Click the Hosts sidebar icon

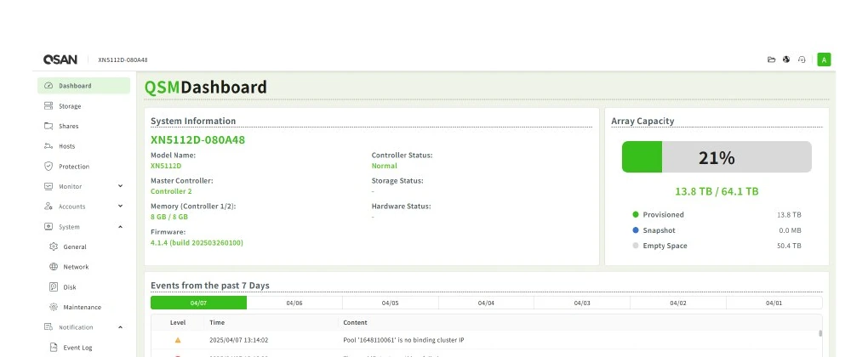point(49,146)
